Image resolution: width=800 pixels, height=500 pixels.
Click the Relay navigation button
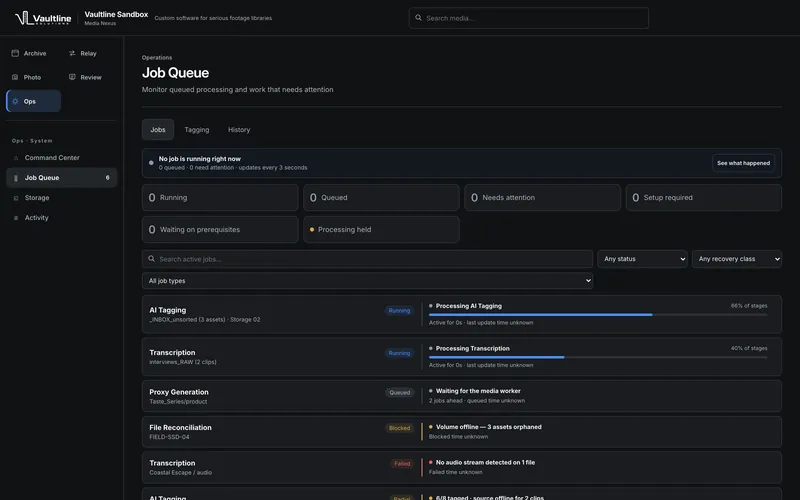coord(88,53)
